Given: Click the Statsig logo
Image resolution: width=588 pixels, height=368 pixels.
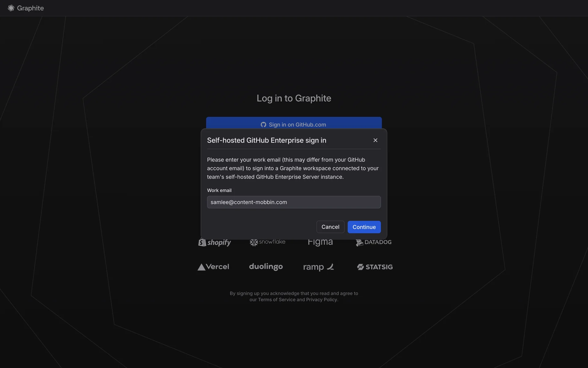Looking at the screenshot, I should (x=375, y=267).
